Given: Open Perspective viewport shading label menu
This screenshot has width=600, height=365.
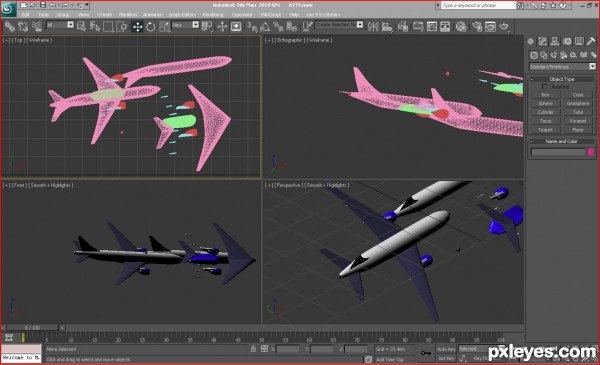Looking at the screenshot, I should point(327,185).
